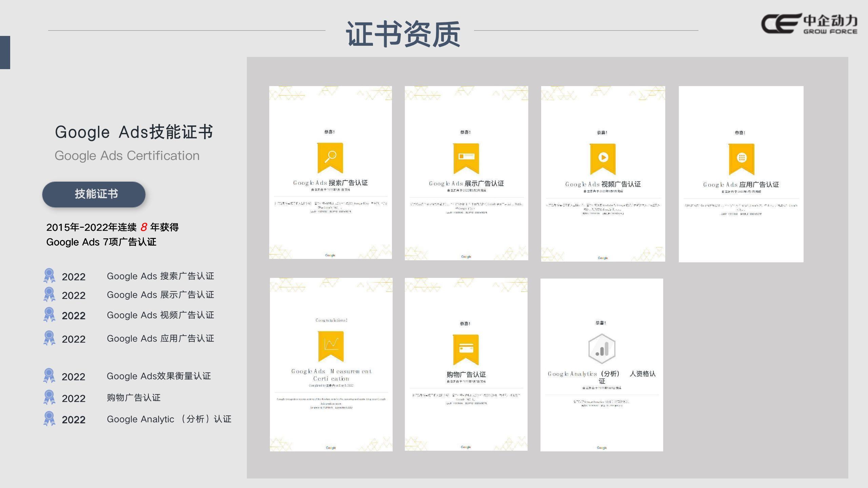Select list text Google Ads 展示广告认证
Screen dimensions: 868x488
coord(160,295)
